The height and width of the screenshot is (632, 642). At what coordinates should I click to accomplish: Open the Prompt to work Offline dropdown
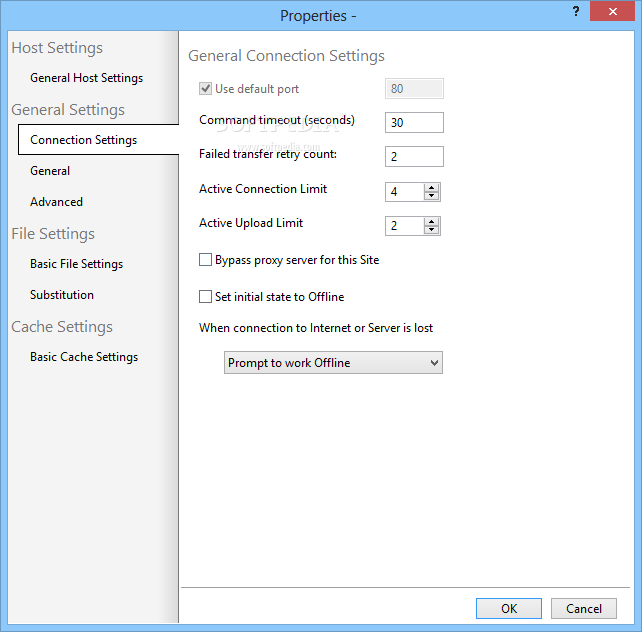[x=333, y=363]
